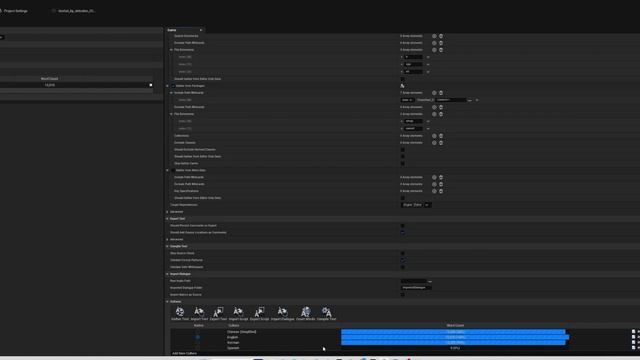Sort by Word Count column header in Cultures

(455, 325)
